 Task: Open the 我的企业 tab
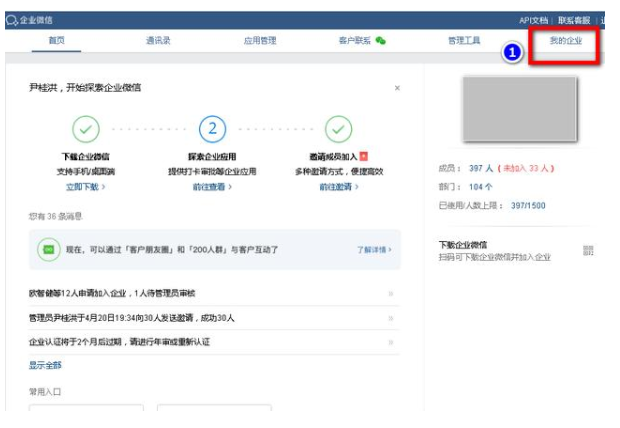[x=565, y=40]
